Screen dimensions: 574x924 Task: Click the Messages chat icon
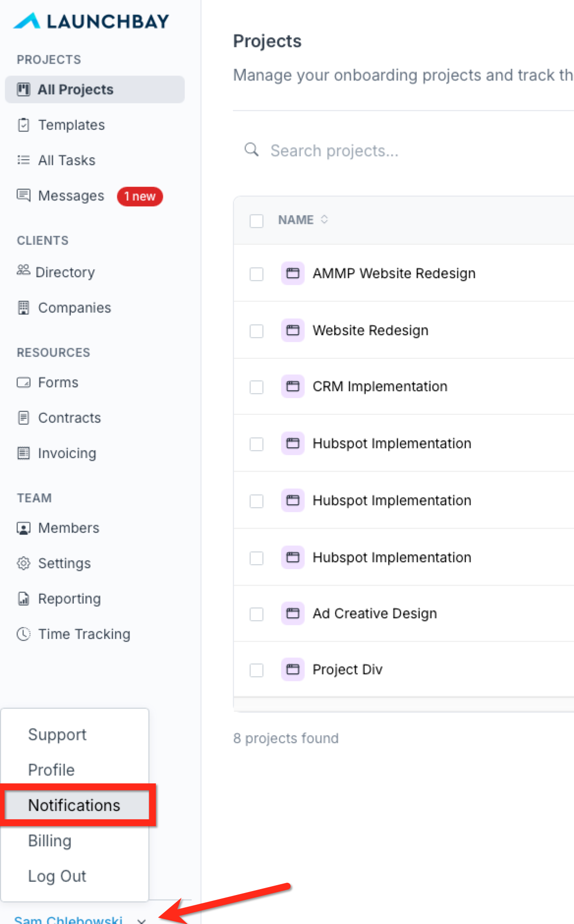24,195
